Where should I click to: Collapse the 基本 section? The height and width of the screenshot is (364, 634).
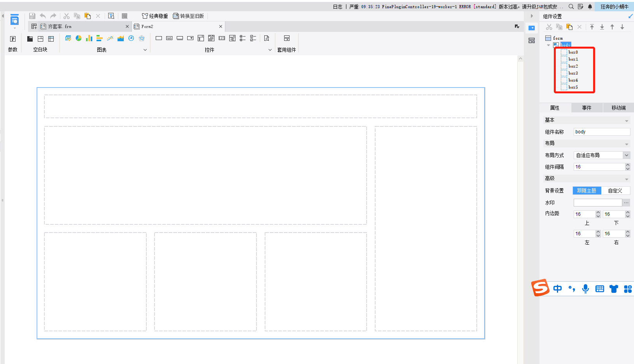click(x=627, y=121)
